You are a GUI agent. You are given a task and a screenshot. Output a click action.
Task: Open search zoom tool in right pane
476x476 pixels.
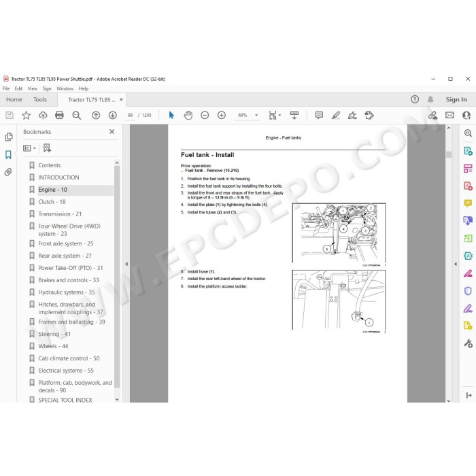[468, 133]
